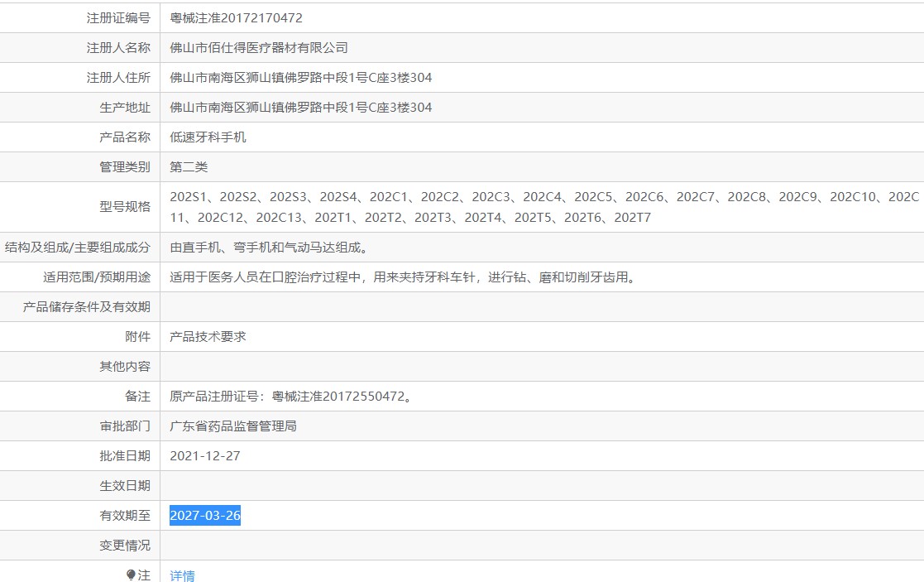Click the 审批部门 label

tap(125, 426)
